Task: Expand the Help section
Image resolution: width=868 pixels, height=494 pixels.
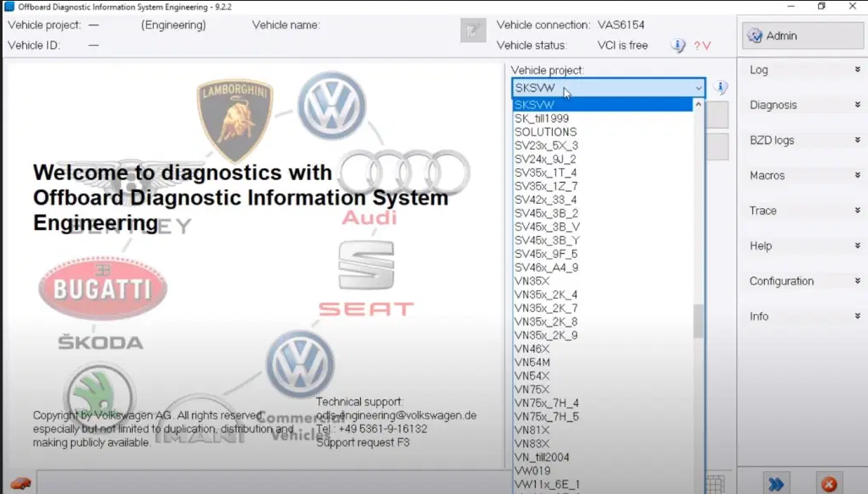Action: point(804,245)
